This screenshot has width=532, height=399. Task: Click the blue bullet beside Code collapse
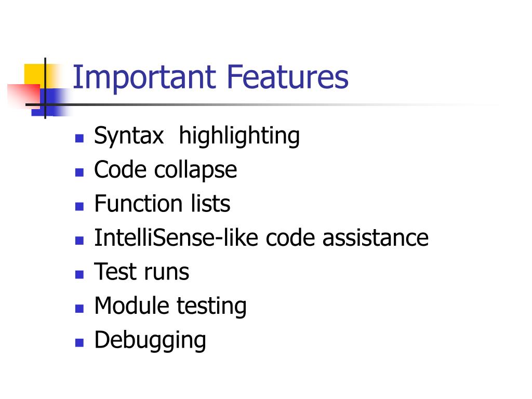pos(79,172)
